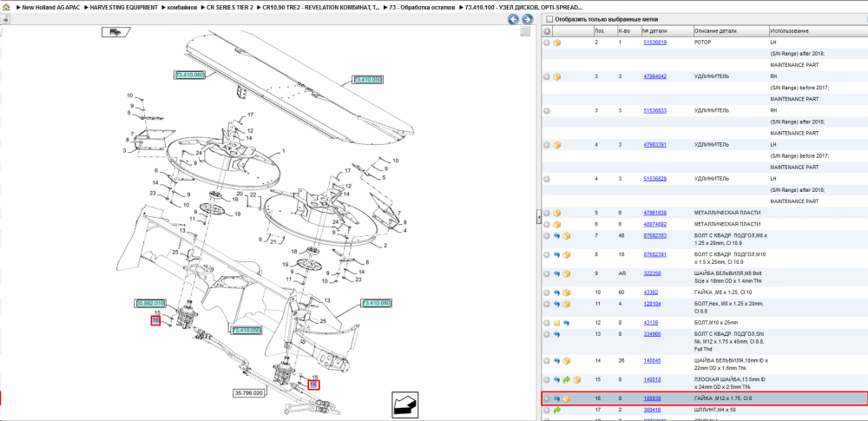Click package icon for part 47961838
Viewport: 868px width, 421px height.
(x=557, y=214)
